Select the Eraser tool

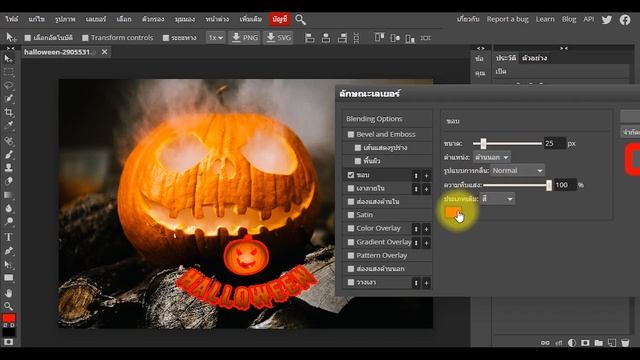point(8,181)
